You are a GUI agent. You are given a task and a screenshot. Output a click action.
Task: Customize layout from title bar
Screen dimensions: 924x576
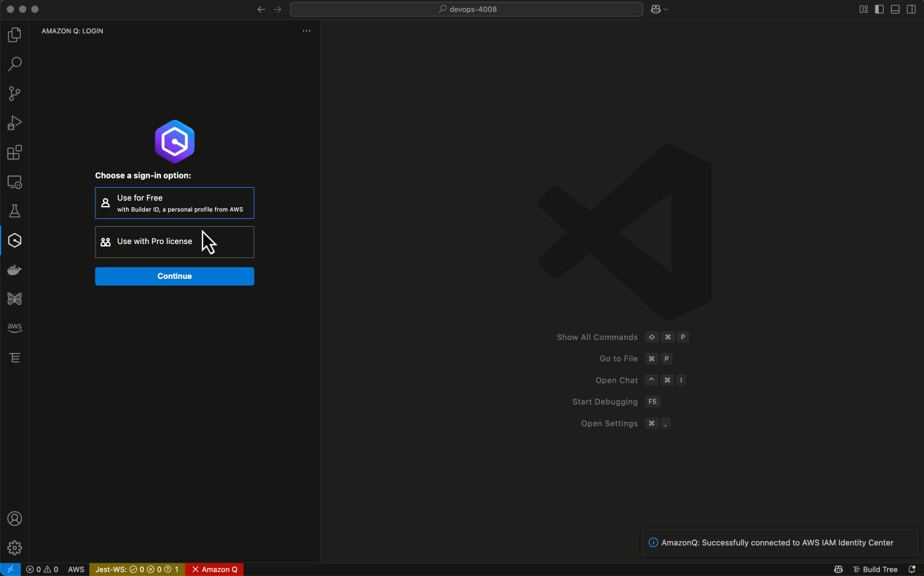coord(863,9)
